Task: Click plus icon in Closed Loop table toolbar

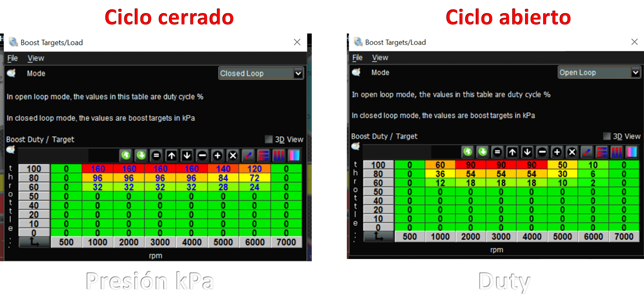Action: point(217,155)
